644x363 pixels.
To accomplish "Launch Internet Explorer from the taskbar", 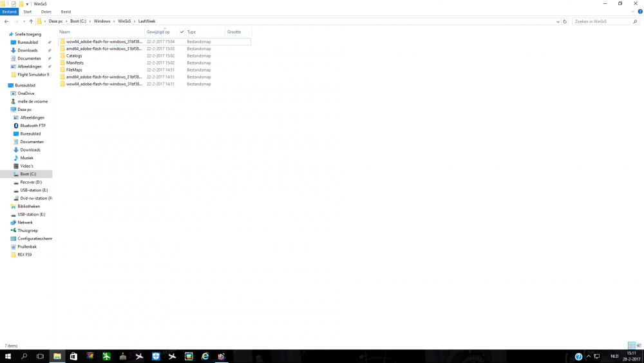I will point(205,356).
